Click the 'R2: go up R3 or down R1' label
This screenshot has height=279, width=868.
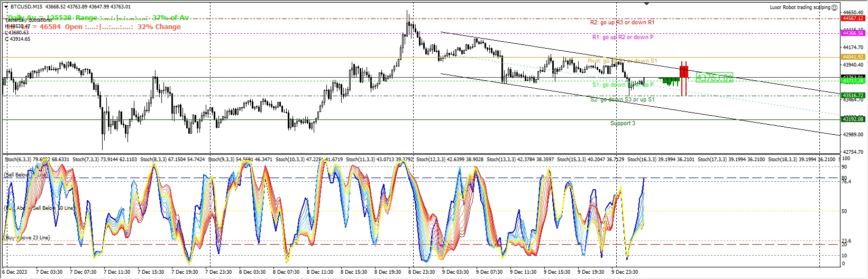click(622, 23)
